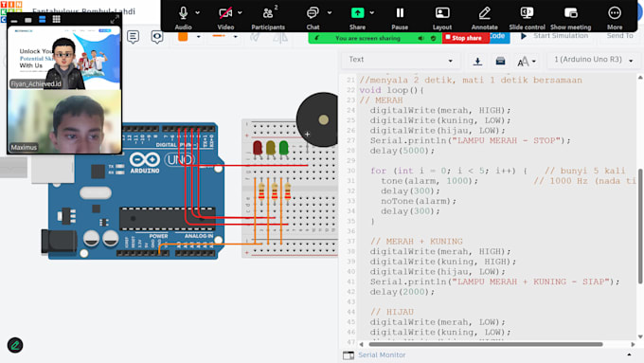This screenshot has width=644, height=363.
Task: Select the 1 (Arduino Uno R3) board dropdown
Action: pyautogui.click(x=594, y=60)
